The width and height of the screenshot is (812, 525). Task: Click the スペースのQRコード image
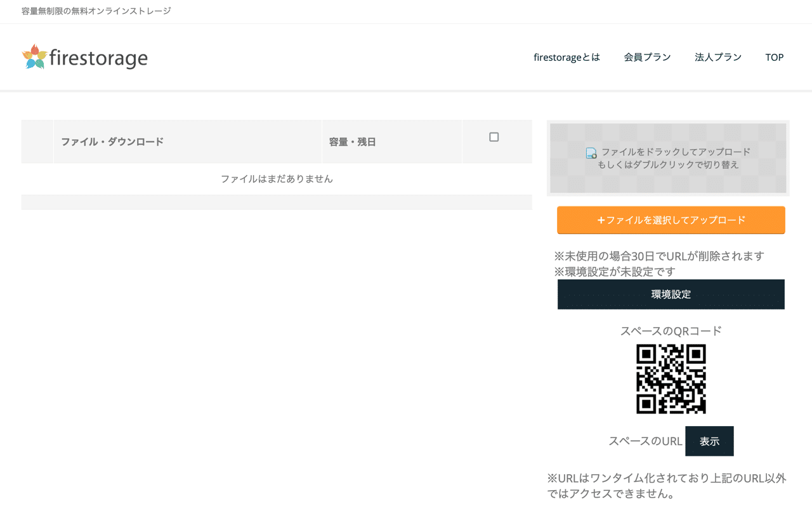click(x=671, y=379)
